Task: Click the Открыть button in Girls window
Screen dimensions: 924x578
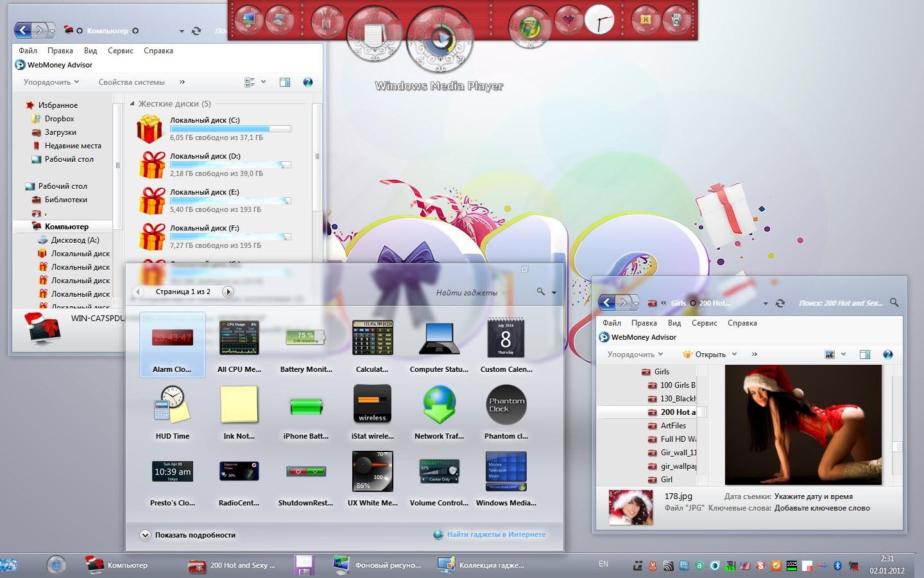Action: click(704, 355)
